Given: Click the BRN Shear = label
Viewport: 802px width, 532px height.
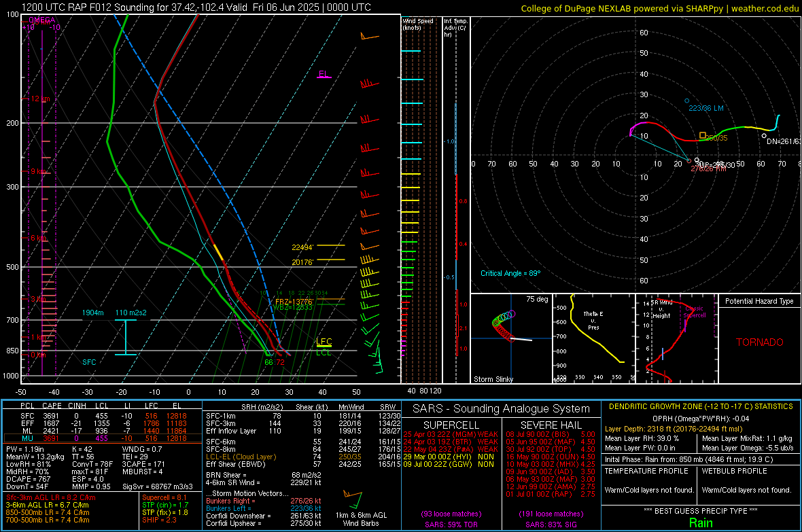Looking at the screenshot, I should [226, 475].
